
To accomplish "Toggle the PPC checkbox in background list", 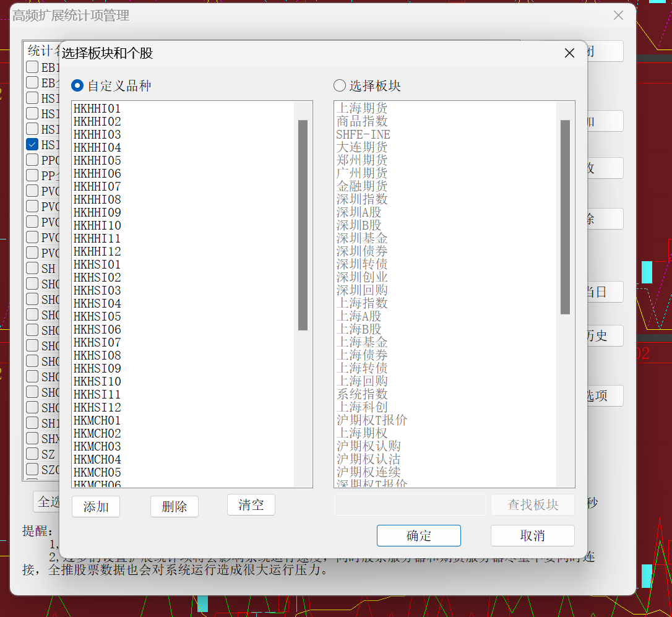I will 32,160.
